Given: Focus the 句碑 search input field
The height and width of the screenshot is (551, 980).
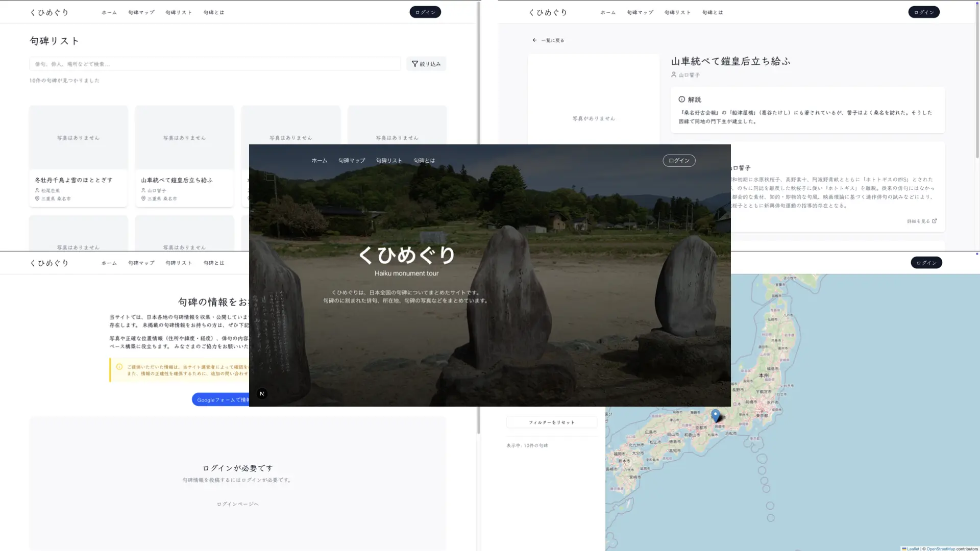Looking at the screenshot, I should click(215, 64).
